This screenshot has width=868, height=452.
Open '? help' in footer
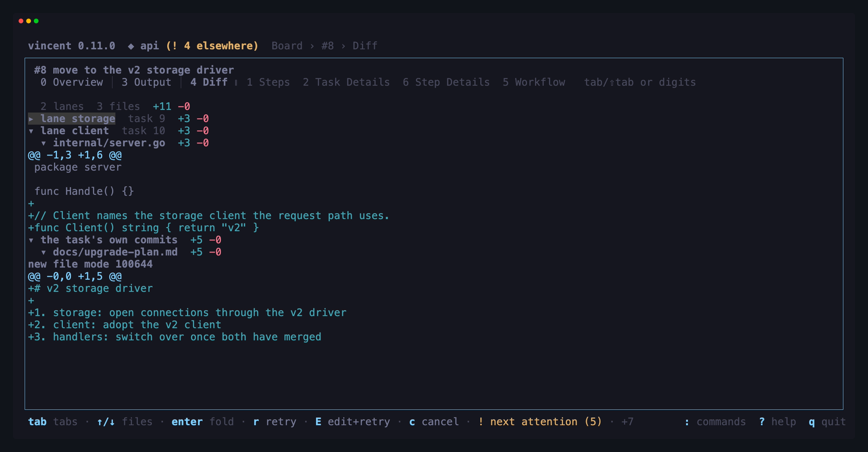777,422
